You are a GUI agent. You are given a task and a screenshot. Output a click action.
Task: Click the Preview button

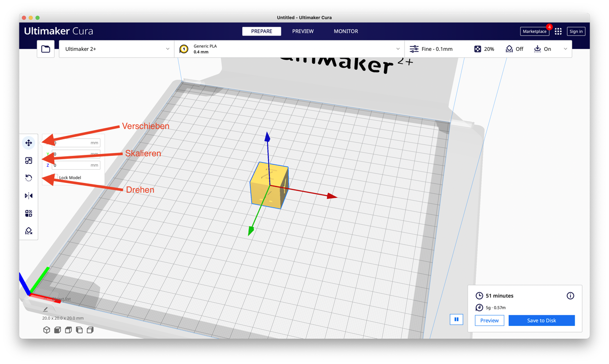coord(490,320)
